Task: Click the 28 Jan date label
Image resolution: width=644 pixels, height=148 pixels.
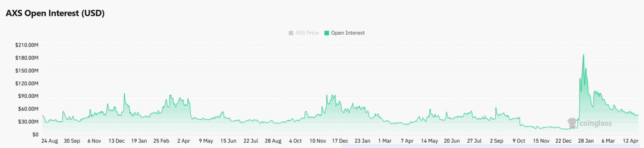Action: coord(586,141)
